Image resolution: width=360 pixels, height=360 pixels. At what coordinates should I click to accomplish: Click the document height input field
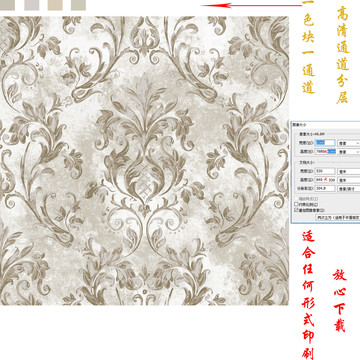[x=325, y=180]
